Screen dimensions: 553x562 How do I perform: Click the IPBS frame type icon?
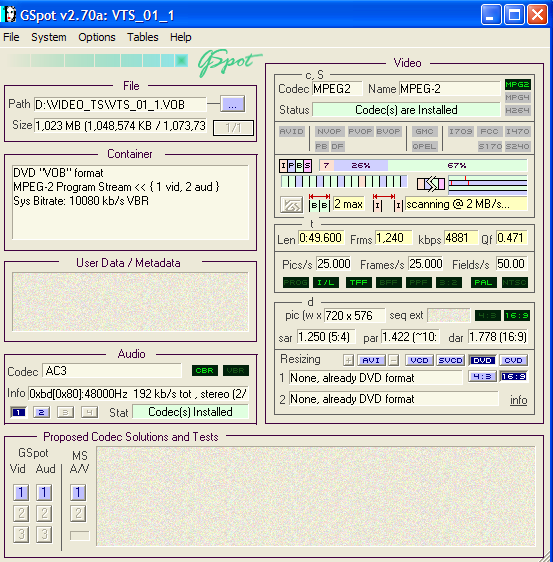[x=295, y=166]
